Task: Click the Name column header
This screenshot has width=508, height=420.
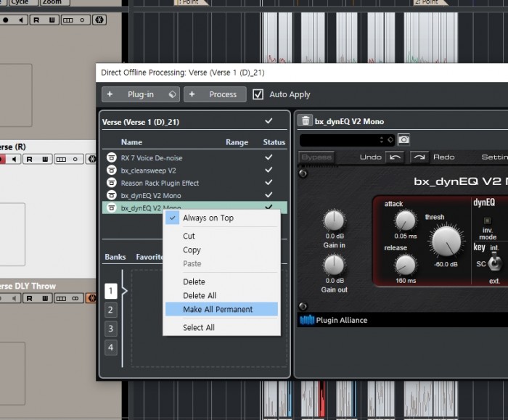Action: 131,142
